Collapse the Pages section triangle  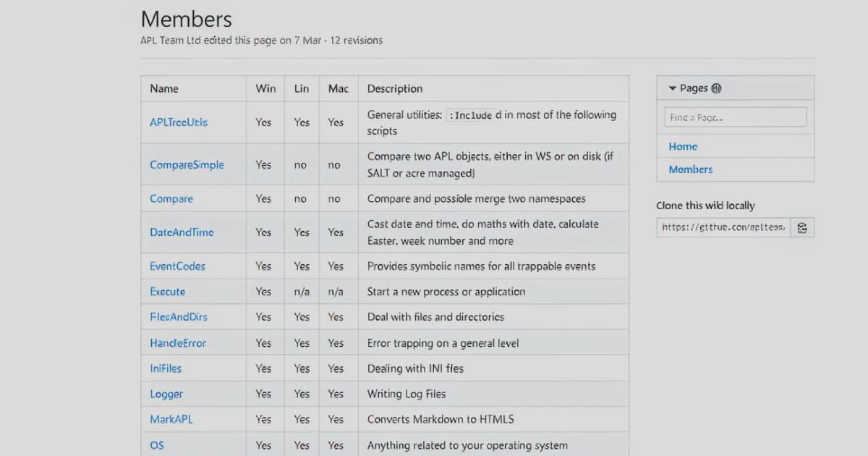pyautogui.click(x=672, y=88)
